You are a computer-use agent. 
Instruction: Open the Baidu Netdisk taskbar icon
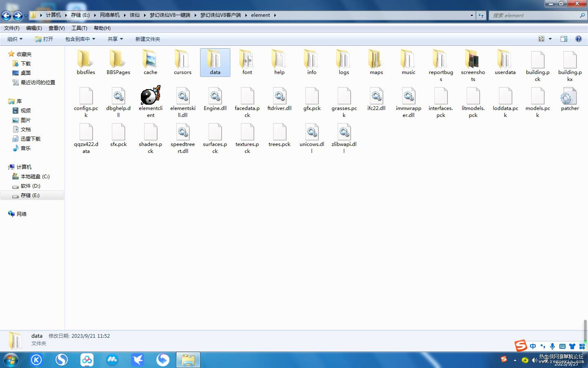[87, 360]
